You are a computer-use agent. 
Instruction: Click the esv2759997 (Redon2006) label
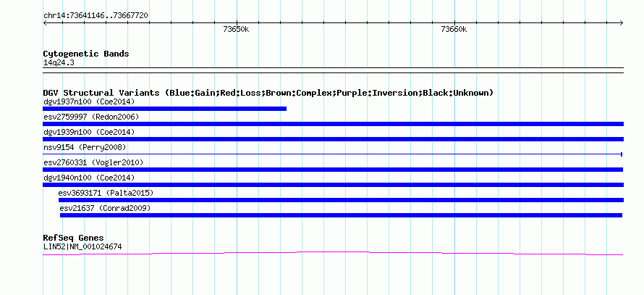coord(91,117)
